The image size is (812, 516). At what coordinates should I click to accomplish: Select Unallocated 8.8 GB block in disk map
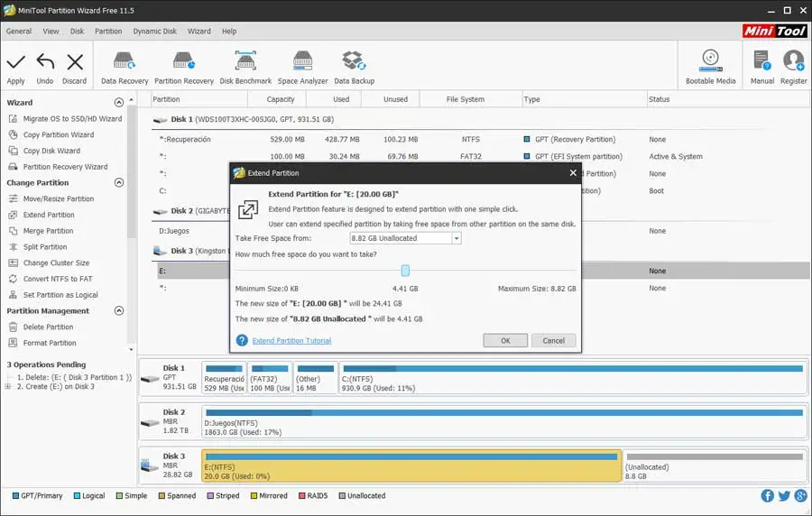715,465
